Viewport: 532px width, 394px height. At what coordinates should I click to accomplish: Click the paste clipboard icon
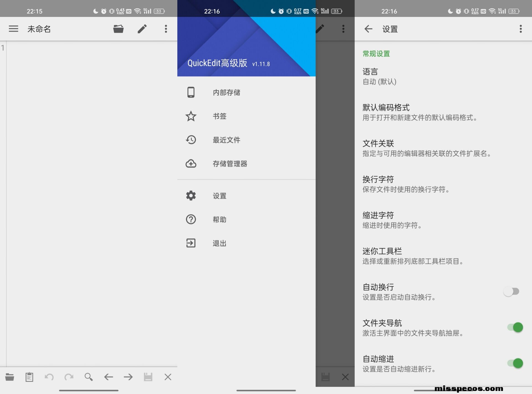point(29,377)
